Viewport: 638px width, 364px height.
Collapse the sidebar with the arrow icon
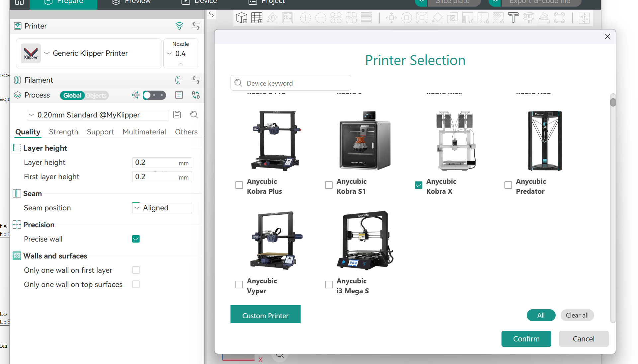pyautogui.click(x=211, y=15)
